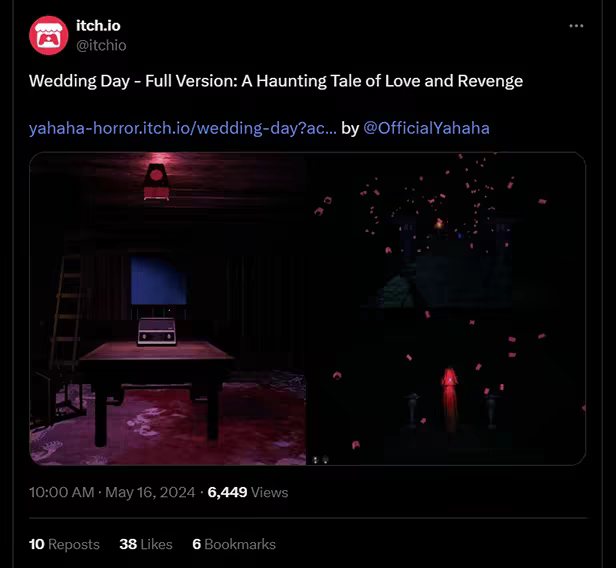Open the three-dot more options menu
The width and height of the screenshot is (616, 568).
click(x=576, y=26)
